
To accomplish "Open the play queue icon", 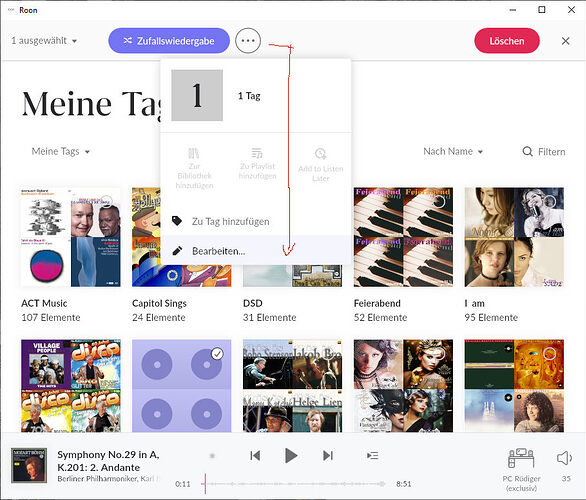I will pyautogui.click(x=373, y=456).
